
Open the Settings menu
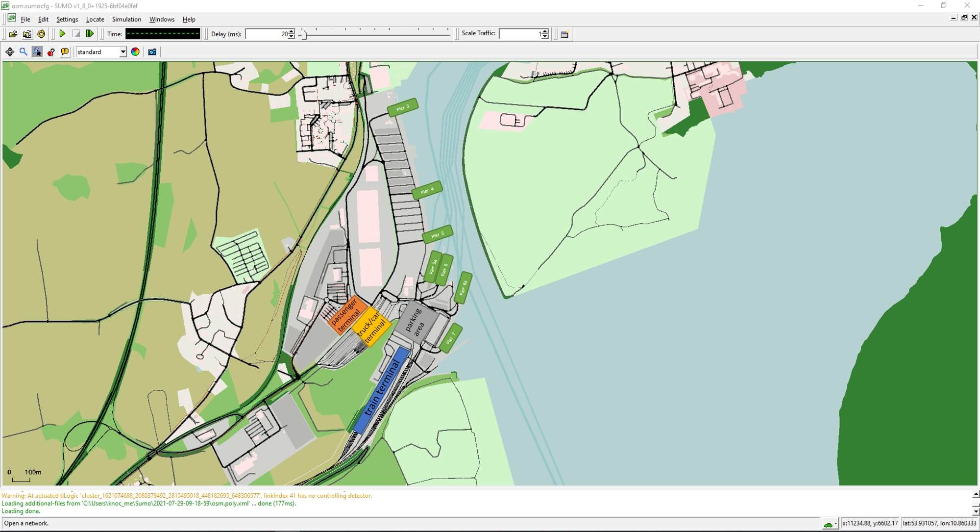coord(67,19)
